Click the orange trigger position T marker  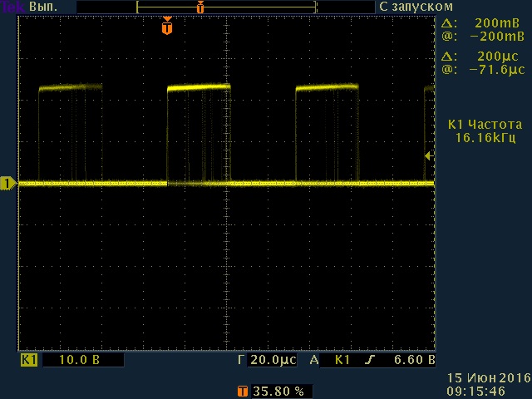pos(167,27)
